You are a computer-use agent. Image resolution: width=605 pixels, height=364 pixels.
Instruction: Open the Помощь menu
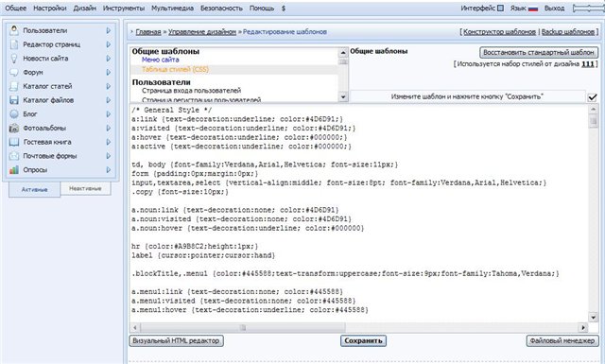click(262, 9)
